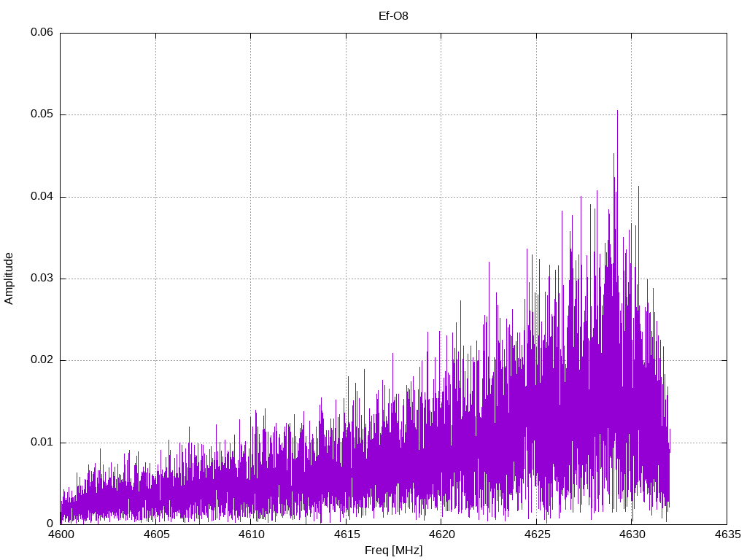Click the Freq [MHz] axis label
Image resolution: width=747 pixels, height=560 pixels.
click(393, 550)
